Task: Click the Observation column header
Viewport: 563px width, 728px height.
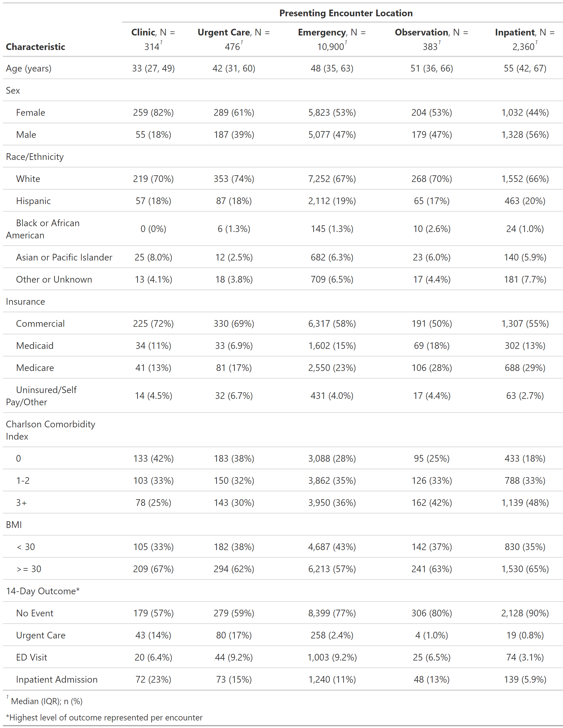Action: point(431,39)
